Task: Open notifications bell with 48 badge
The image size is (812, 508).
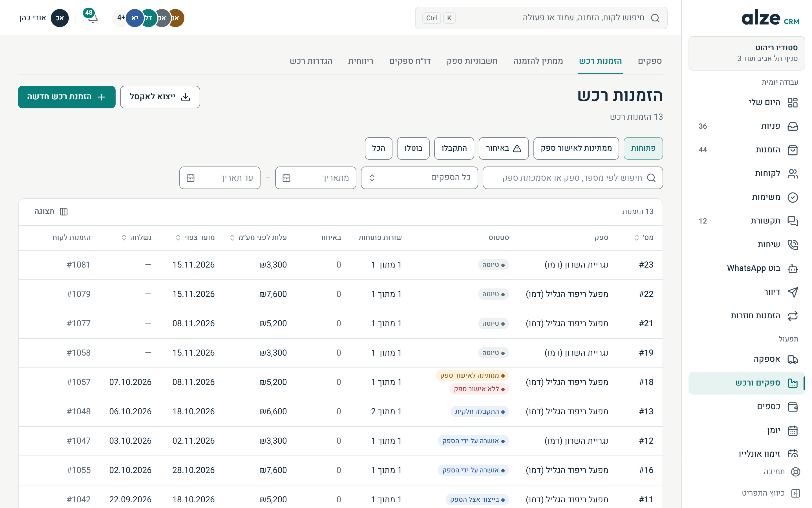Action: (91, 17)
